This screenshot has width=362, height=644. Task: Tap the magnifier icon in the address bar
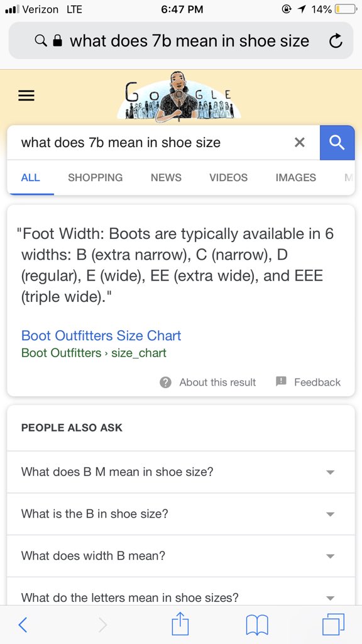pos(41,41)
